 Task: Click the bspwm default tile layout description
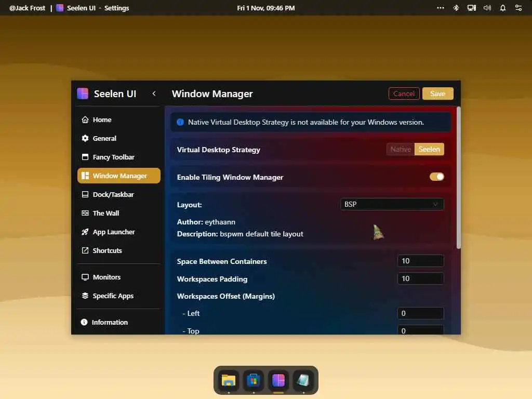tap(261, 234)
